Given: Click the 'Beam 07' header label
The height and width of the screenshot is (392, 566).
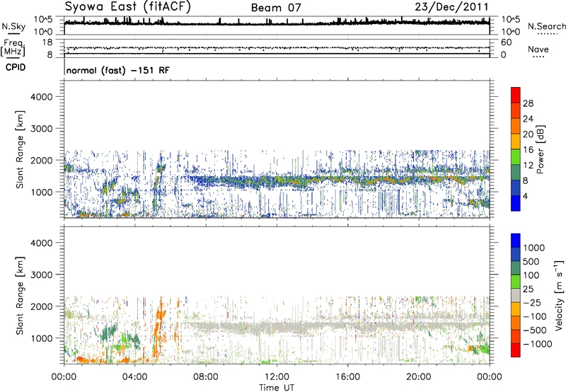Looking at the screenshot, I should point(276,8).
